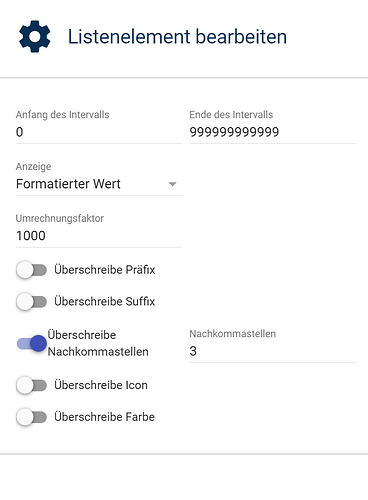Click the Überschreibe Präfix label
This screenshot has height=500, width=368.
click(105, 270)
